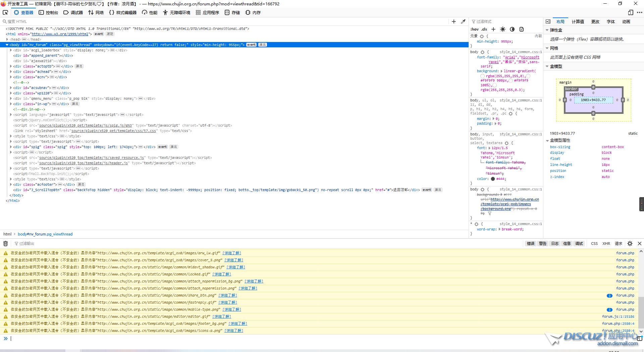Switch console to multi-line editor mode

(x=640, y=339)
